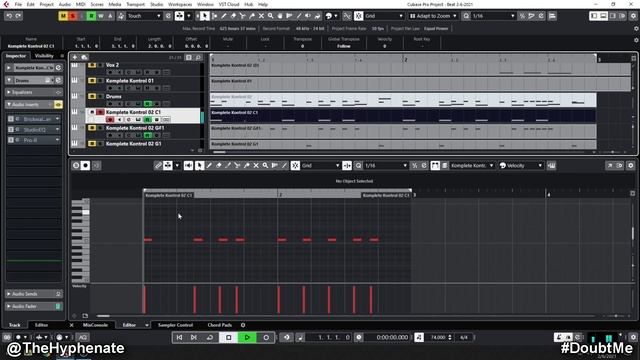The image size is (640, 360).
Task: Open the editor in separate window icon
Action: pyautogui.click(x=610, y=165)
